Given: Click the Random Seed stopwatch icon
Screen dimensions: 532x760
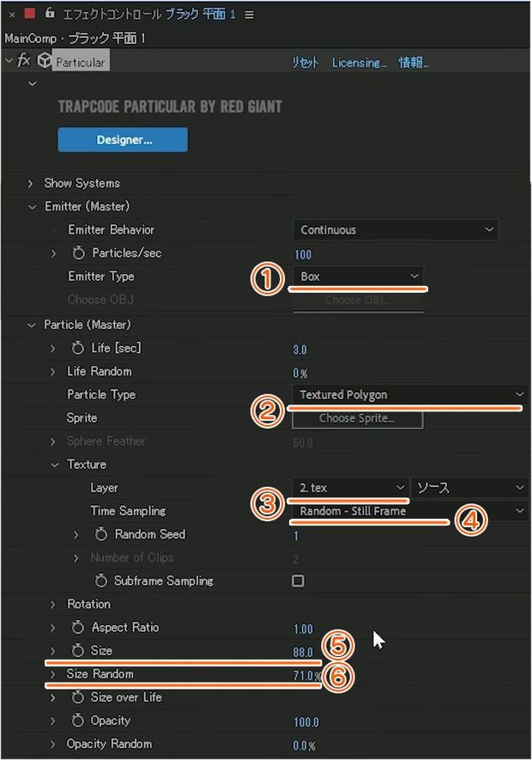Looking at the screenshot, I should click(x=100, y=534).
